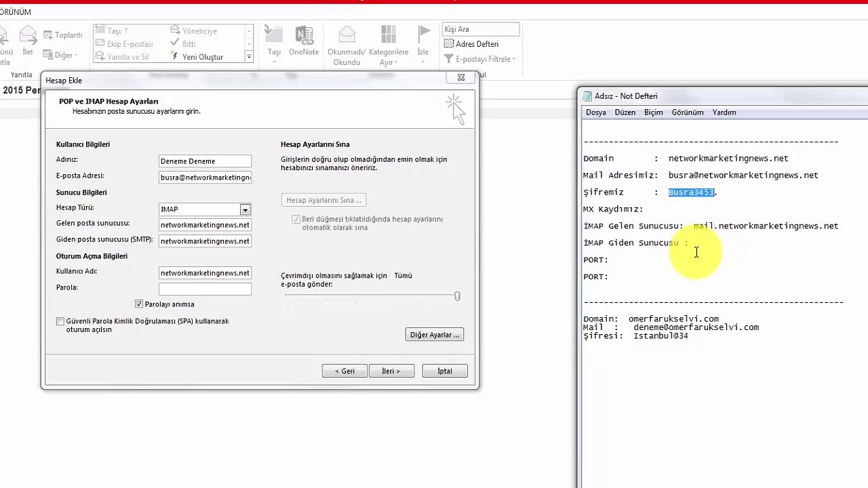
Task: Click the omerfarukselvi.com domain line
Action: [x=651, y=319]
